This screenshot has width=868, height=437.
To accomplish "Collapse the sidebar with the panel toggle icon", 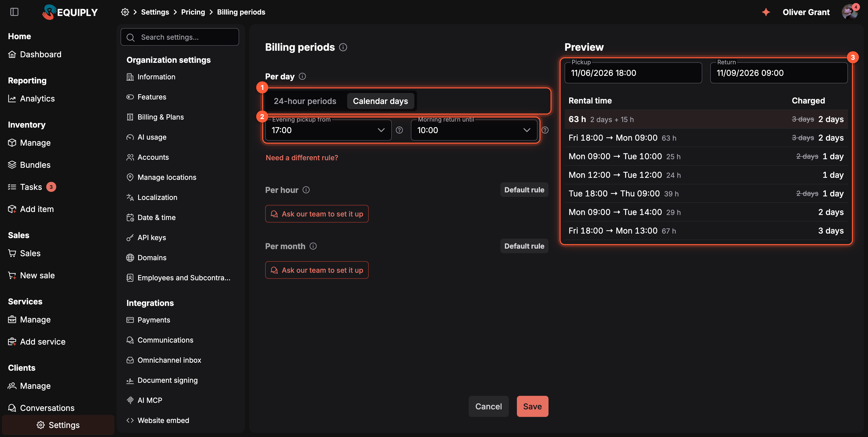I will 14,12.
